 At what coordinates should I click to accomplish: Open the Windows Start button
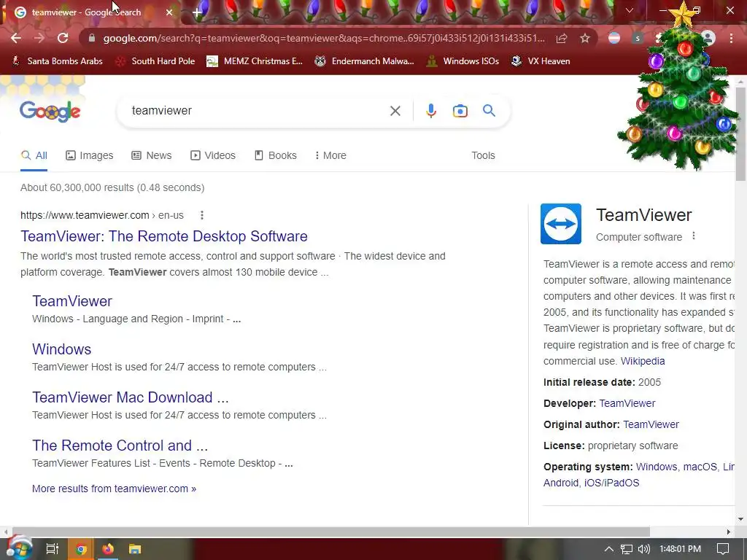tap(19, 548)
